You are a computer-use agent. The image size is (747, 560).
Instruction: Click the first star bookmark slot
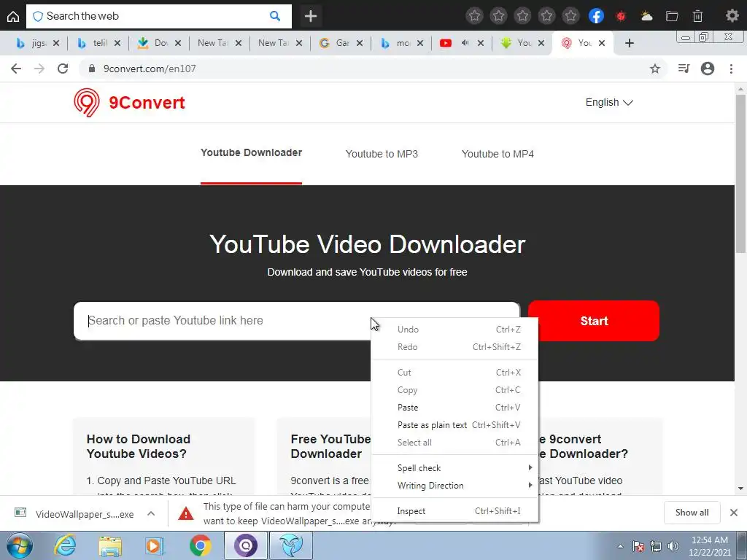[474, 16]
